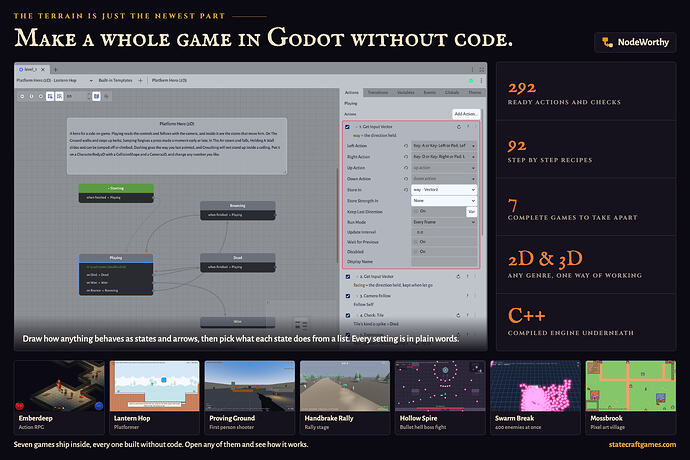Open the Up Action dropdown
The width and height of the screenshot is (690, 460).
(444, 168)
